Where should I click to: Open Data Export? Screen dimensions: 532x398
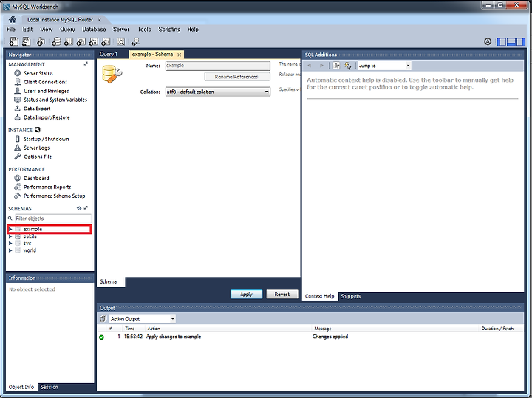[33, 109]
